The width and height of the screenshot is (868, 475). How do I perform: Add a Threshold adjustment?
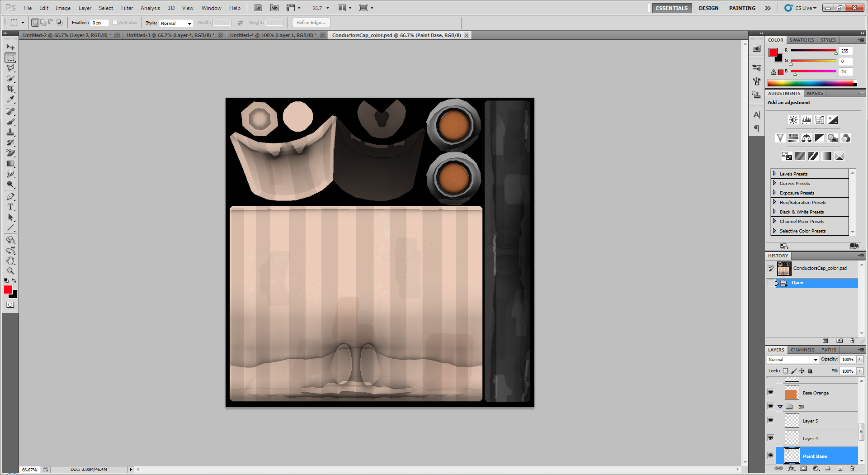point(813,156)
